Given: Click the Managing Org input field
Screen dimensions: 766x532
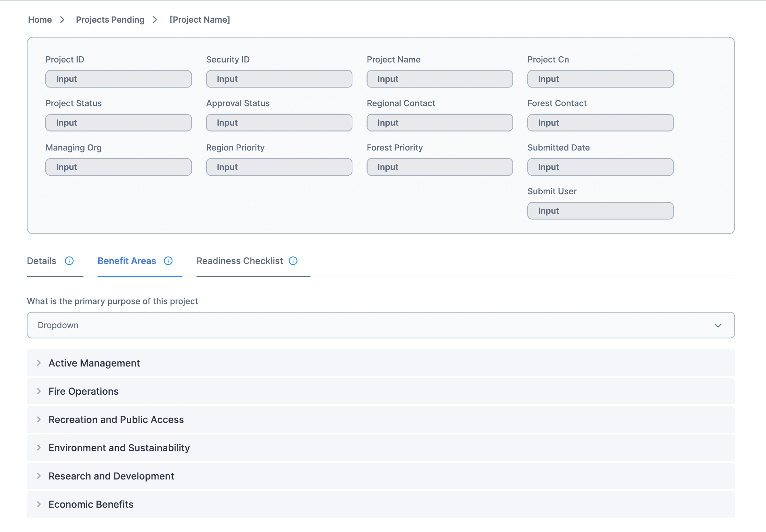Looking at the screenshot, I should coord(119,167).
